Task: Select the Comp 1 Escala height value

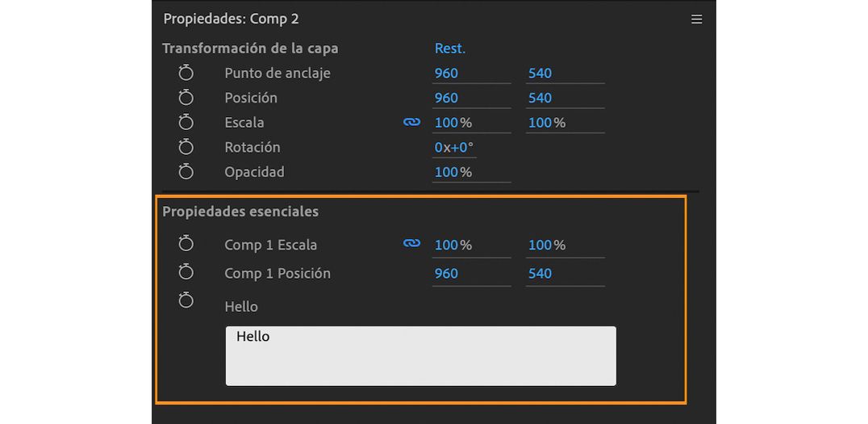Action: [x=546, y=245]
